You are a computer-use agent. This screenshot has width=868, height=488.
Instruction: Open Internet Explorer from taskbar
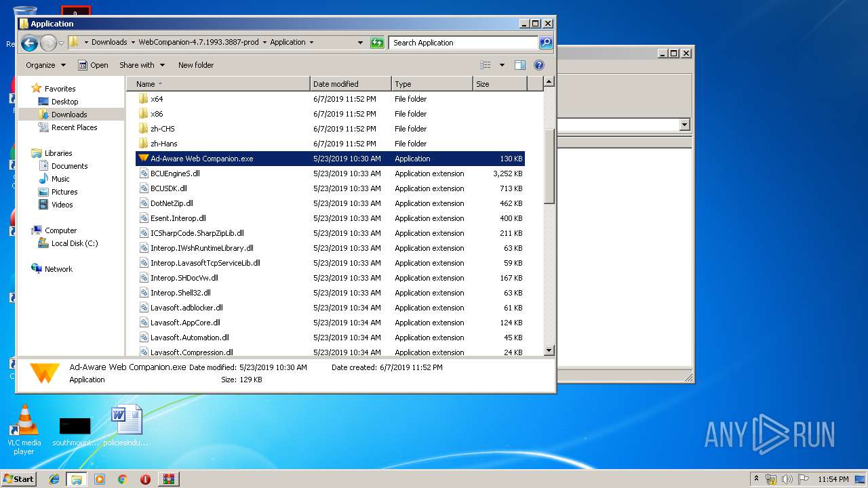tap(54, 479)
